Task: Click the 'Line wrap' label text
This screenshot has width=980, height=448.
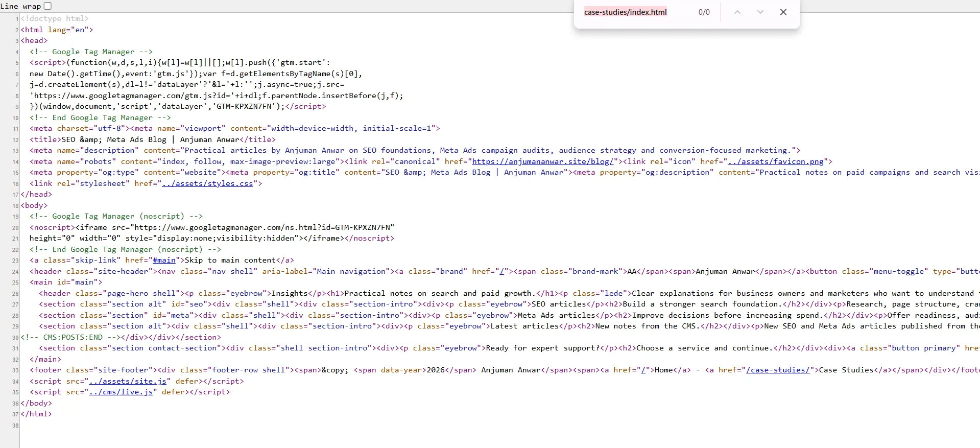Action: click(20, 6)
